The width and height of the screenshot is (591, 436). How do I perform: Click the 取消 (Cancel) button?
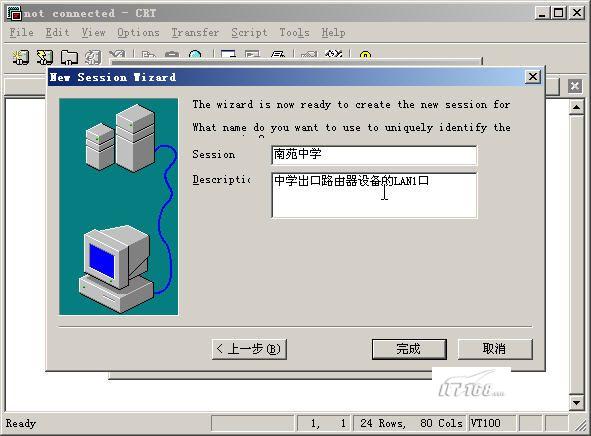click(x=495, y=349)
